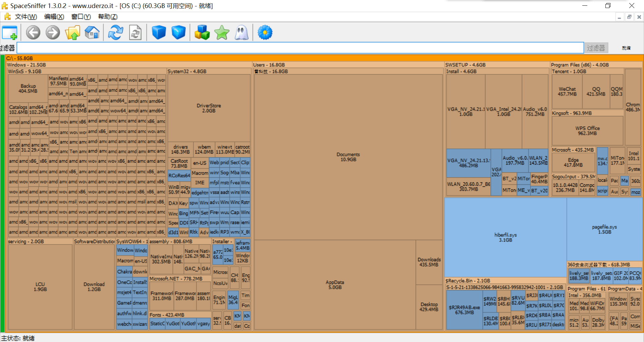Screen dimensions: 644x342
Task: Click into the filter text field
Action: (x=300, y=48)
